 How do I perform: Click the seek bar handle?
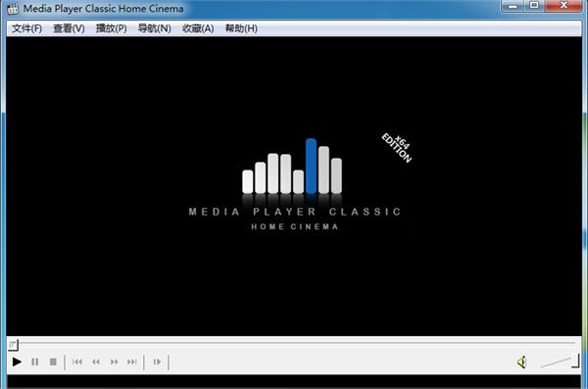[13, 344]
